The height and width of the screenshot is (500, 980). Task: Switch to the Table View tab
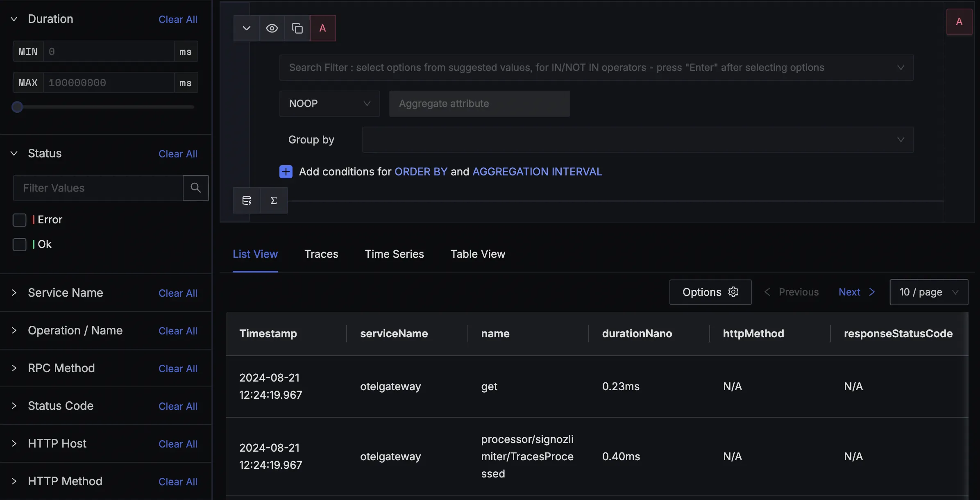pos(478,254)
